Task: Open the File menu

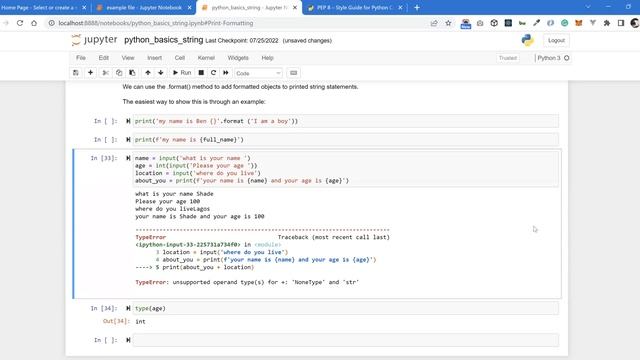Action: point(81,58)
